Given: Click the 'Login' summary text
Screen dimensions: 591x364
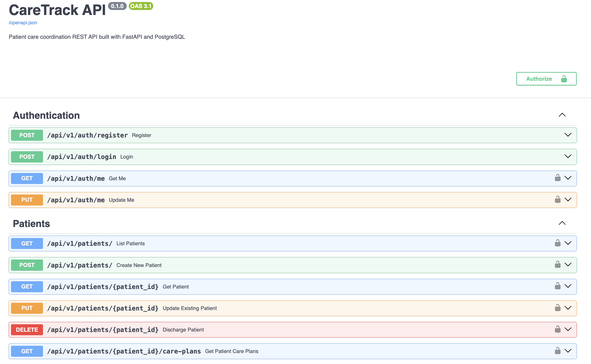Looking at the screenshot, I should click(126, 157).
